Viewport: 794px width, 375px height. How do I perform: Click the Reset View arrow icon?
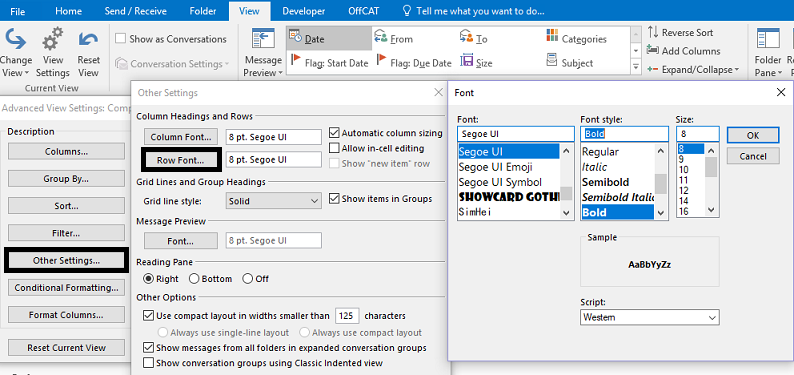point(88,41)
